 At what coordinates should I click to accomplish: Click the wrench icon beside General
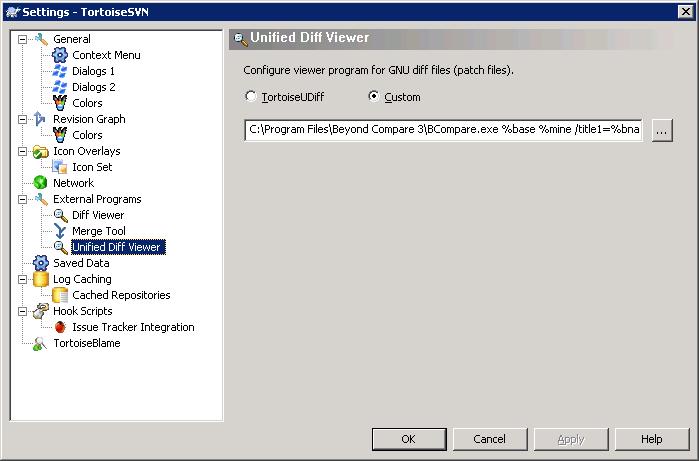pos(41,39)
